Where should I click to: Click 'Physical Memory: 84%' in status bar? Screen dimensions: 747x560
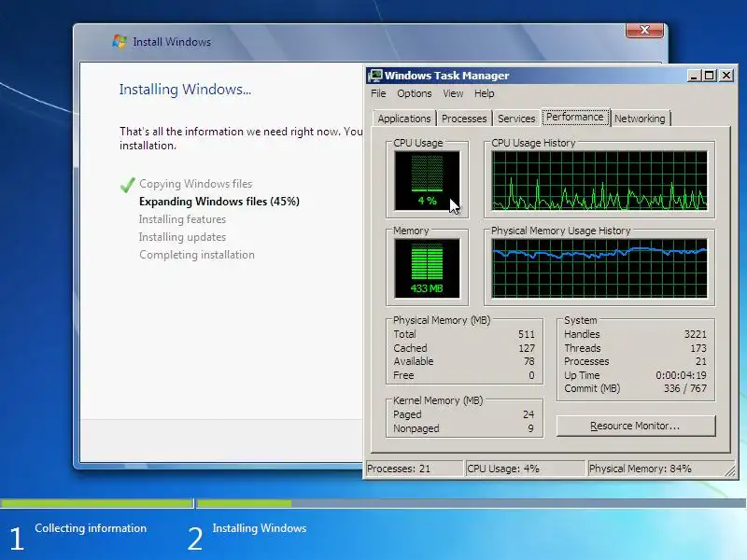coord(641,469)
